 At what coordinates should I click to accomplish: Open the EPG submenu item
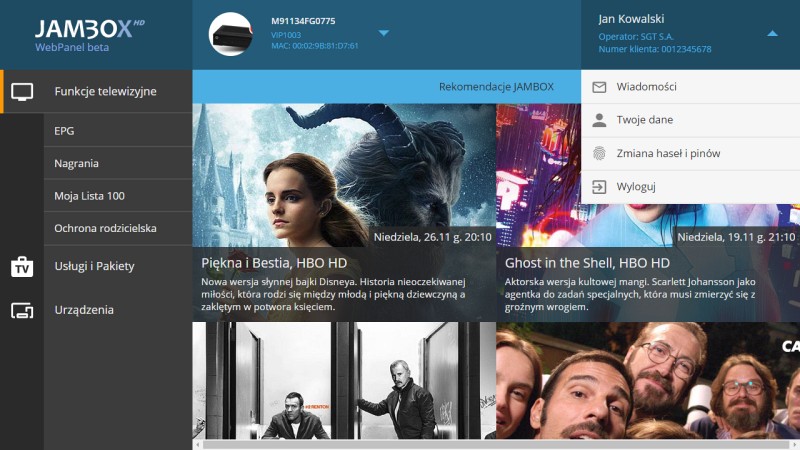click(x=118, y=131)
